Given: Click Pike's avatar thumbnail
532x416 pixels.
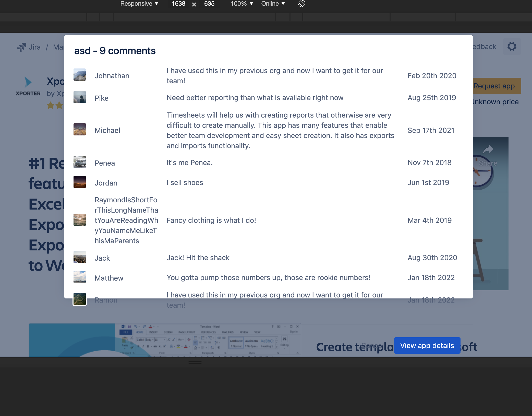Looking at the screenshot, I should 80,97.
